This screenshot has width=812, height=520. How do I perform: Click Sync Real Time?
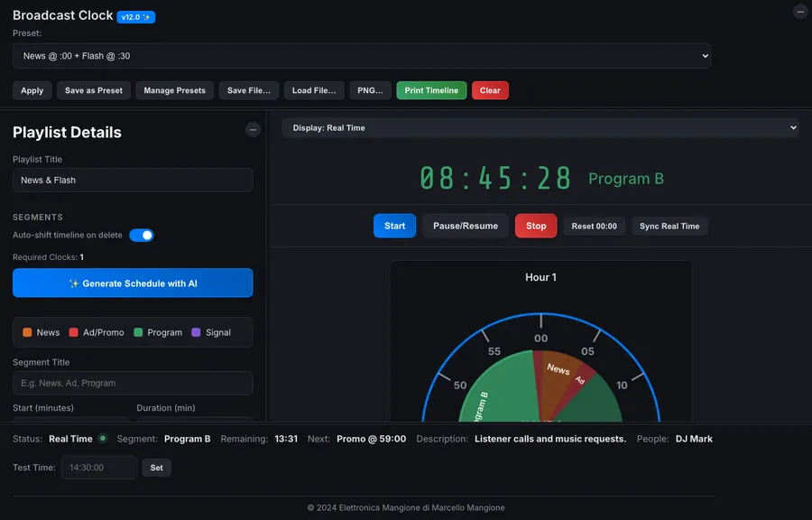669,227
